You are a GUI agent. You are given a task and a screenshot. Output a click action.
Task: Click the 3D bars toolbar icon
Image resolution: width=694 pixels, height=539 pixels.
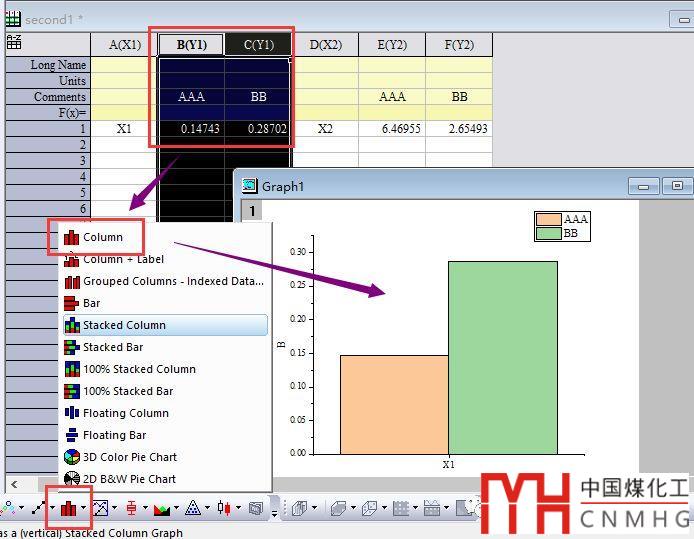300,508
